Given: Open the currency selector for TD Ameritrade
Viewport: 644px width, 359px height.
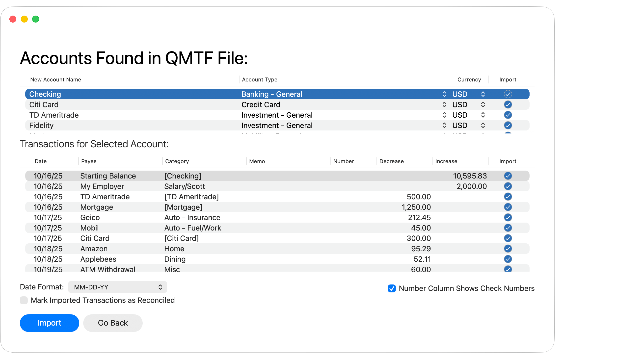Looking at the screenshot, I should click(x=483, y=115).
